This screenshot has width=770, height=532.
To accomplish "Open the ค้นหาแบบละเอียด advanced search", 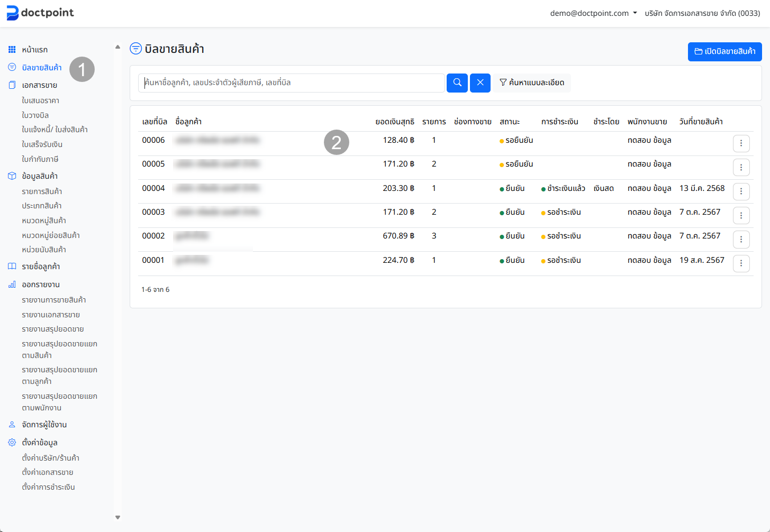I will pos(532,82).
